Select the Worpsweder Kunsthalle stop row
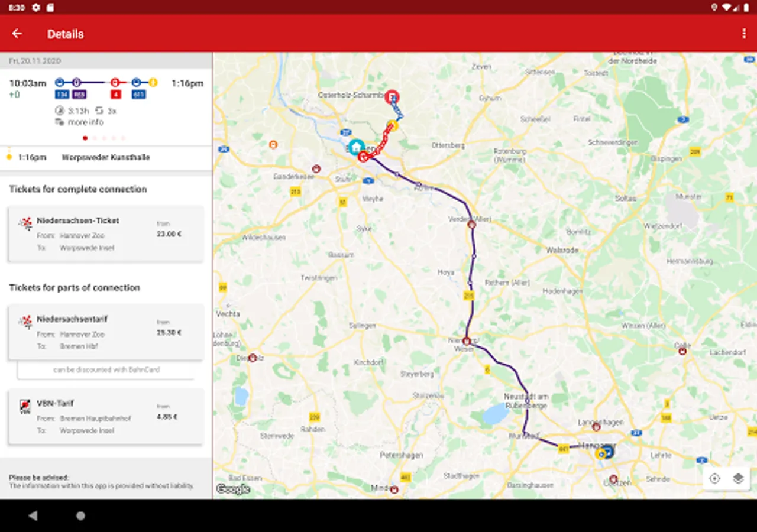Screen dimensions: 757x532 [x=106, y=158]
